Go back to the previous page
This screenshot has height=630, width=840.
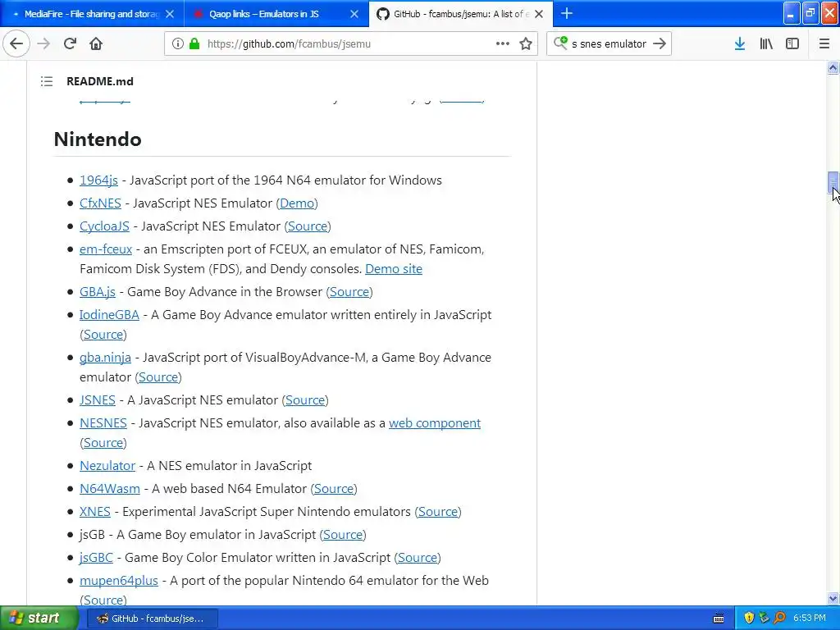[x=16, y=43]
